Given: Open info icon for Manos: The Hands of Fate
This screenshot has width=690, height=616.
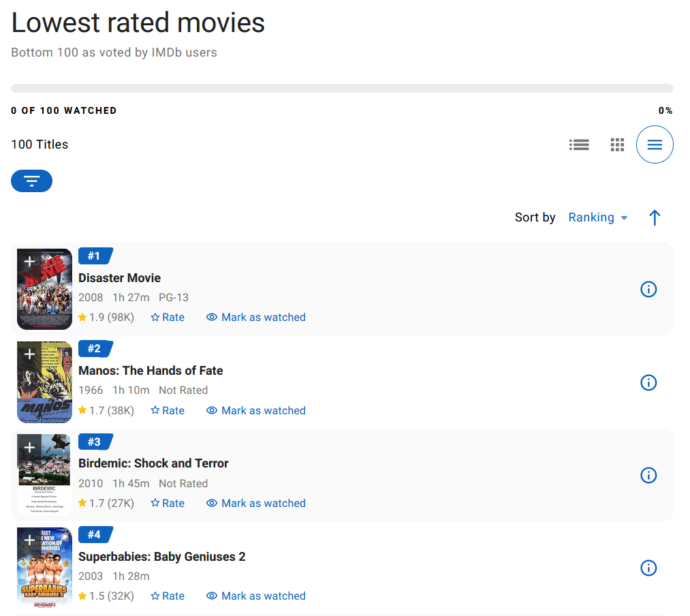Looking at the screenshot, I should 648,383.
